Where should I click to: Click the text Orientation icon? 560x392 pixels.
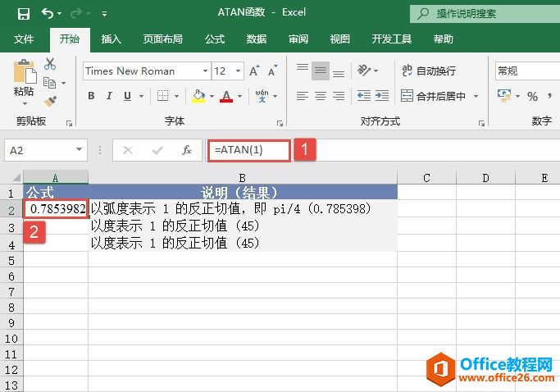coord(363,71)
